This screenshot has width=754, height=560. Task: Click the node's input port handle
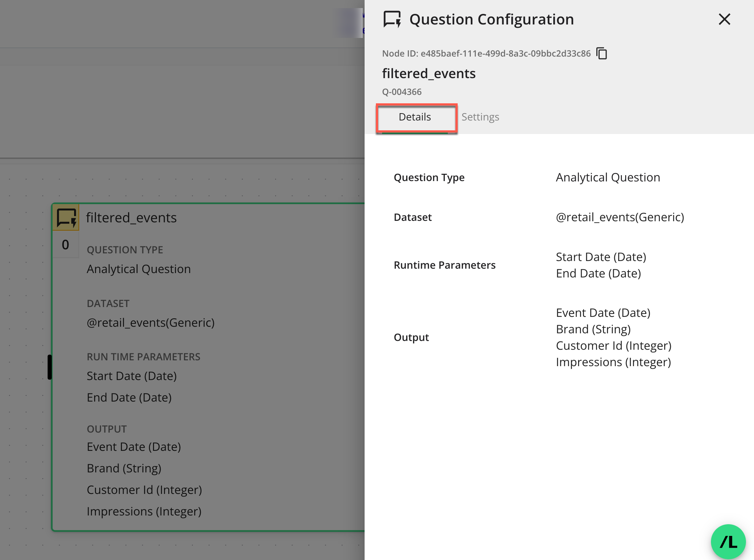click(50, 367)
